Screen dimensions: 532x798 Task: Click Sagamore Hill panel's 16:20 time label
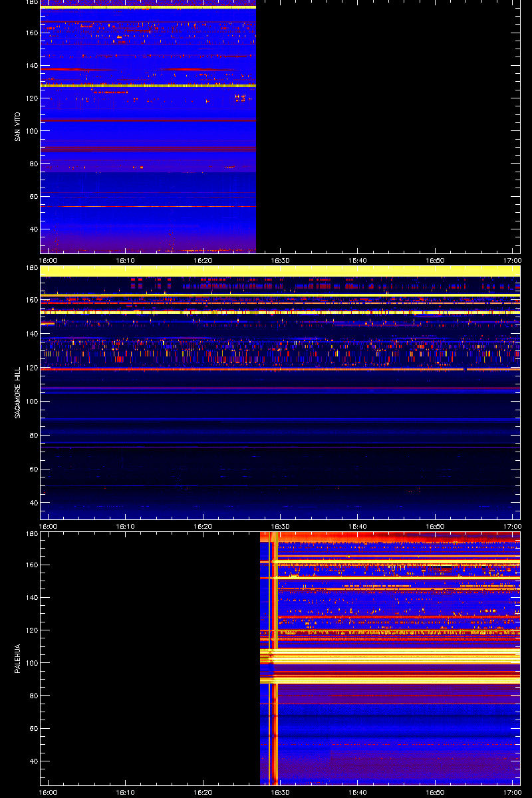click(203, 527)
